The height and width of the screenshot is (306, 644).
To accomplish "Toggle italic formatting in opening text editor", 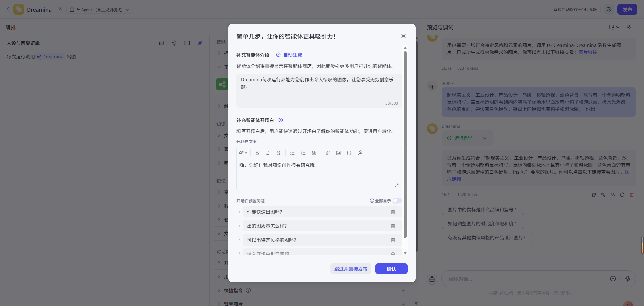I will point(268,153).
